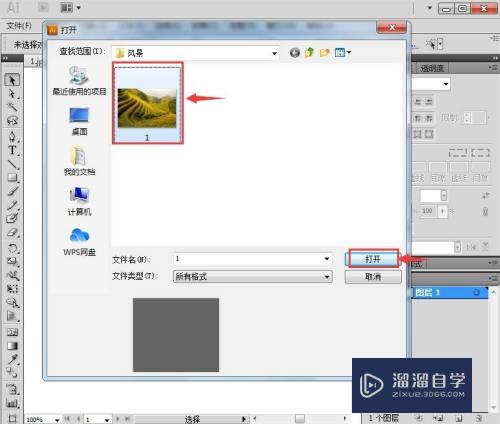Select the Rectangle tool
The height and width of the screenshot is (424, 500).
tap(12, 177)
